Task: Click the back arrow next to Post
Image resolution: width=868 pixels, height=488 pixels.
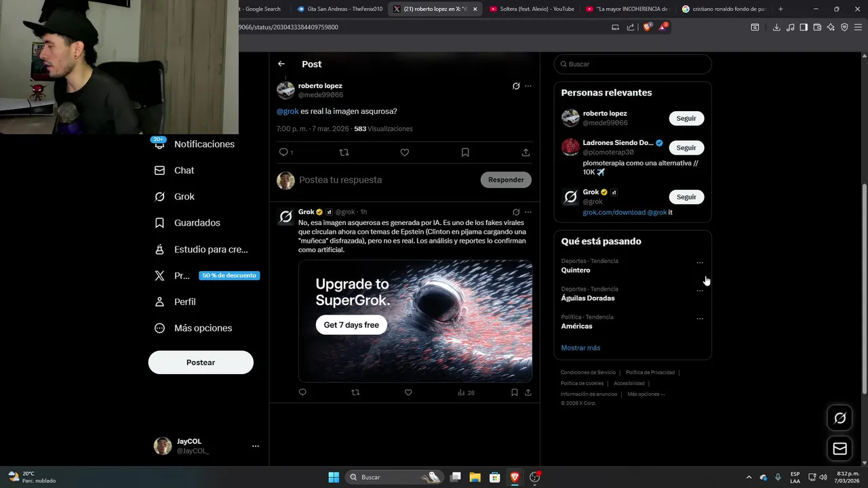Action: [281, 64]
